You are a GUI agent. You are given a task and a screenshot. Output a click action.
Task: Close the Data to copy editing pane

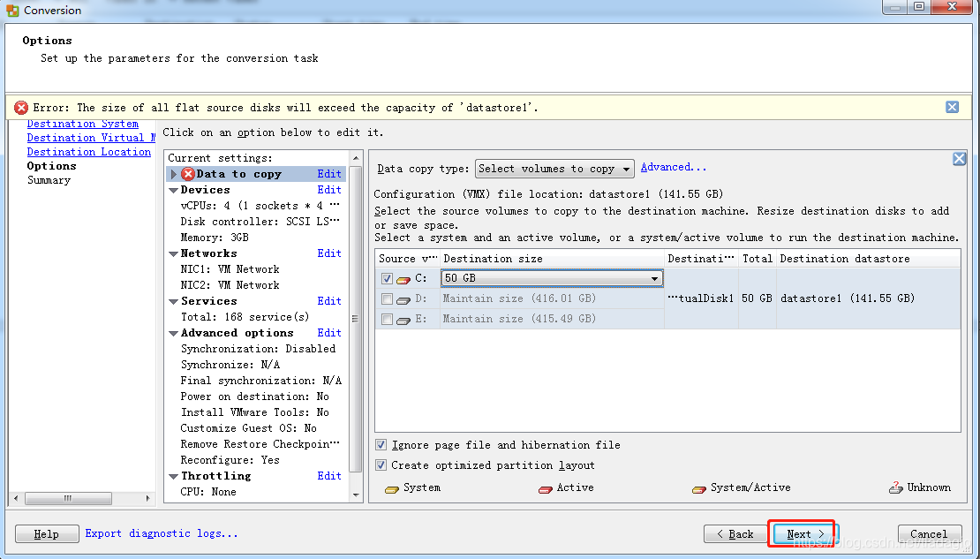(x=960, y=159)
